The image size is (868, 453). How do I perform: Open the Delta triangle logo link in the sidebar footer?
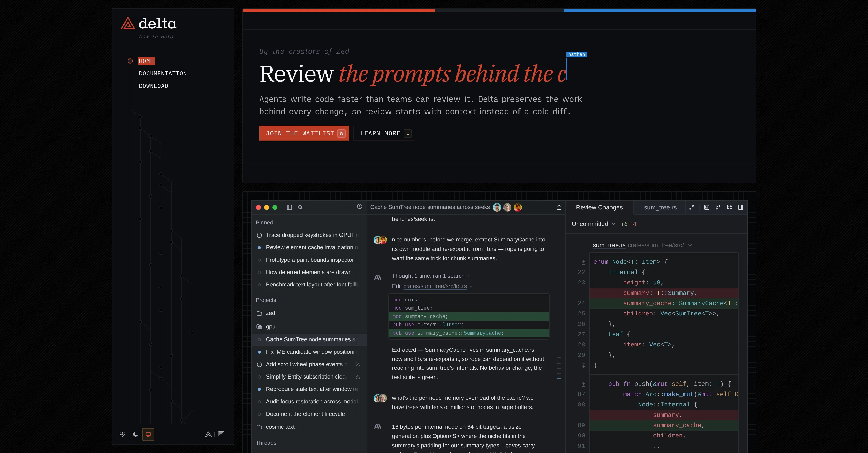tap(208, 434)
